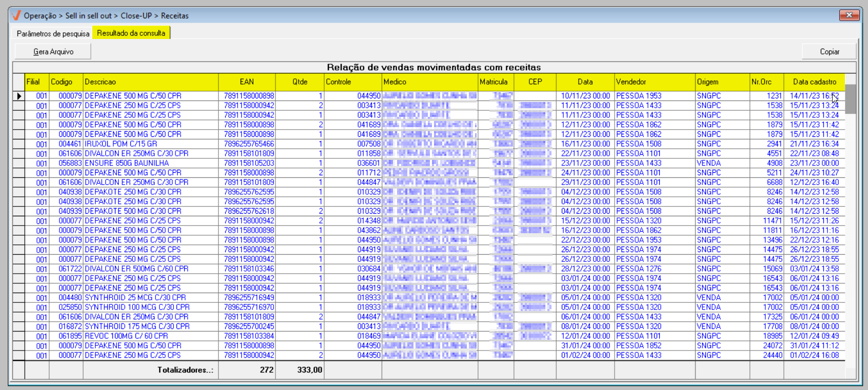This screenshot has width=868, height=390.
Task: Click the Origem column header
Action: click(722, 82)
